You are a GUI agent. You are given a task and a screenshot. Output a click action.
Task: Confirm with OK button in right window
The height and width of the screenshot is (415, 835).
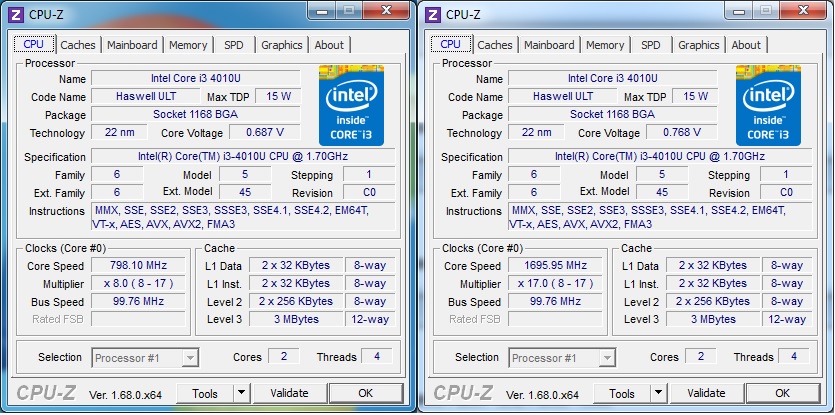coord(783,394)
